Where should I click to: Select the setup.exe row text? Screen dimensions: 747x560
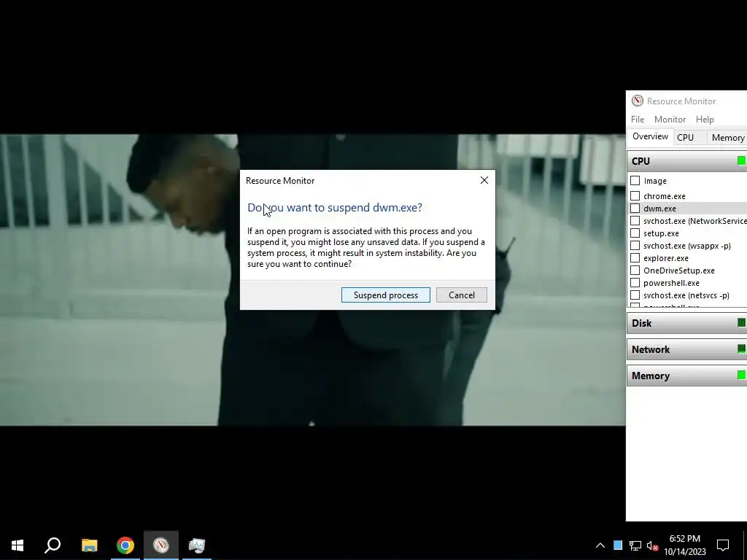(x=661, y=233)
